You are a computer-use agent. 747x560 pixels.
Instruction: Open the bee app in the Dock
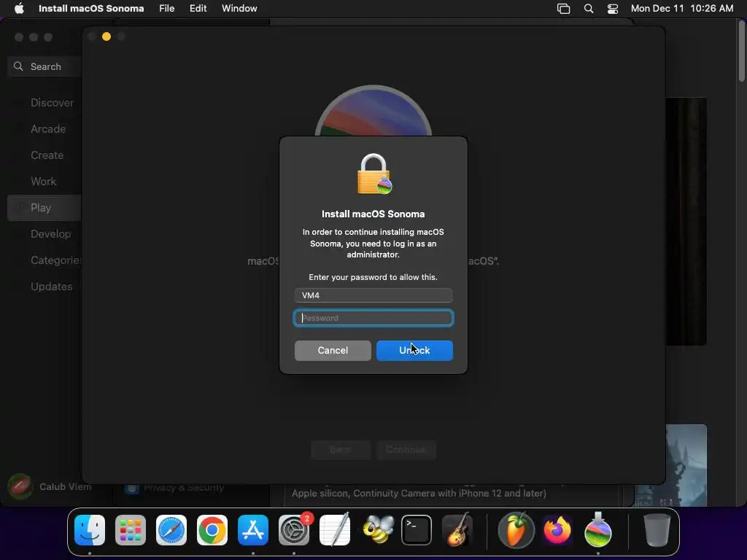(378, 530)
